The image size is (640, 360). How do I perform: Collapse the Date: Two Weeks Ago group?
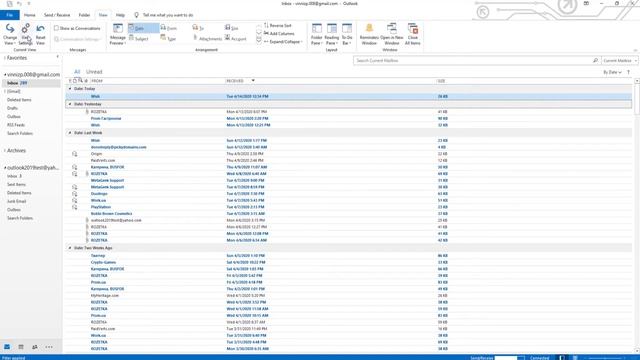(70, 248)
